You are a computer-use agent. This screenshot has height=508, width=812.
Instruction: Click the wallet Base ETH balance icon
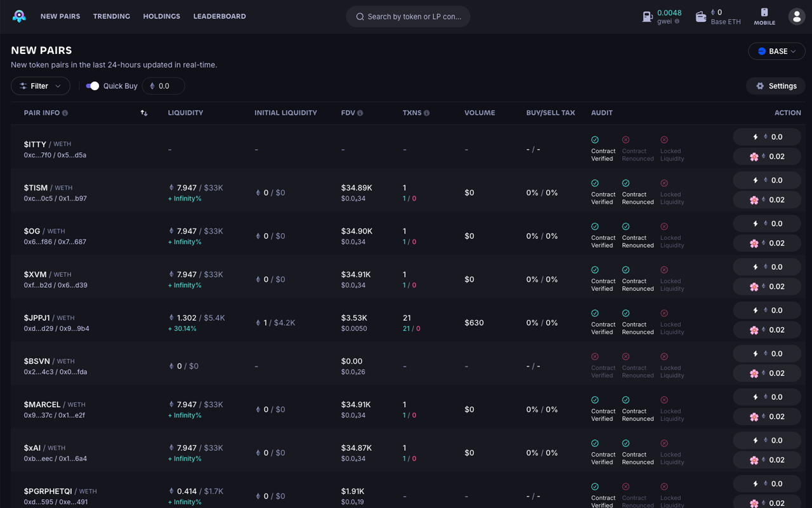(700, 17)
